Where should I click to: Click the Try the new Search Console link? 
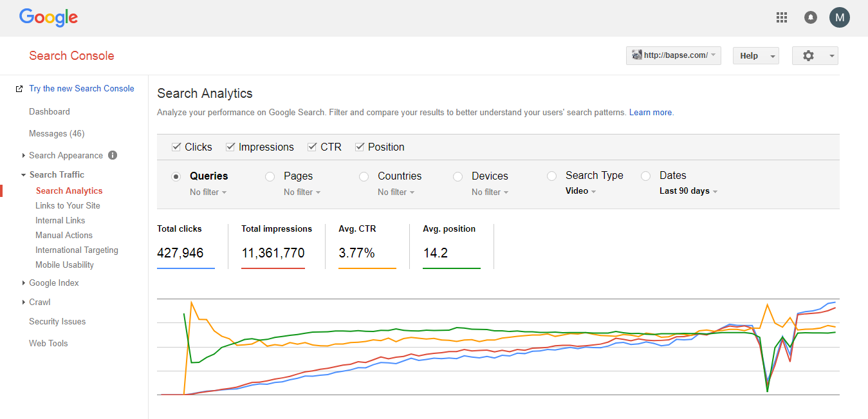(x=82, y=89)
